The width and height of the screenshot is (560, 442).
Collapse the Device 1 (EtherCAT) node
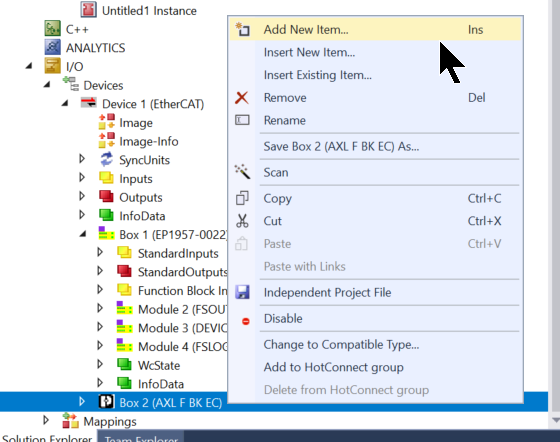[x=65, y=104]
